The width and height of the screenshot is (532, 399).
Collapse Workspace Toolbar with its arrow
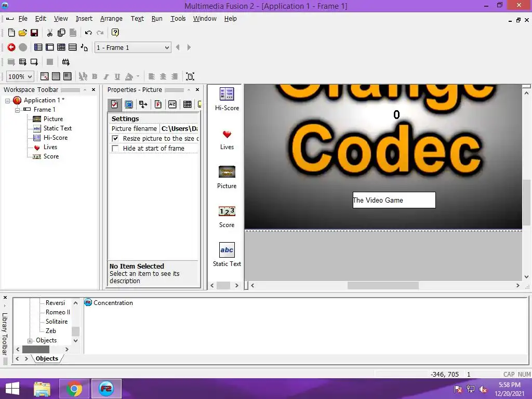pyautogui.click(x=85, y=89)
